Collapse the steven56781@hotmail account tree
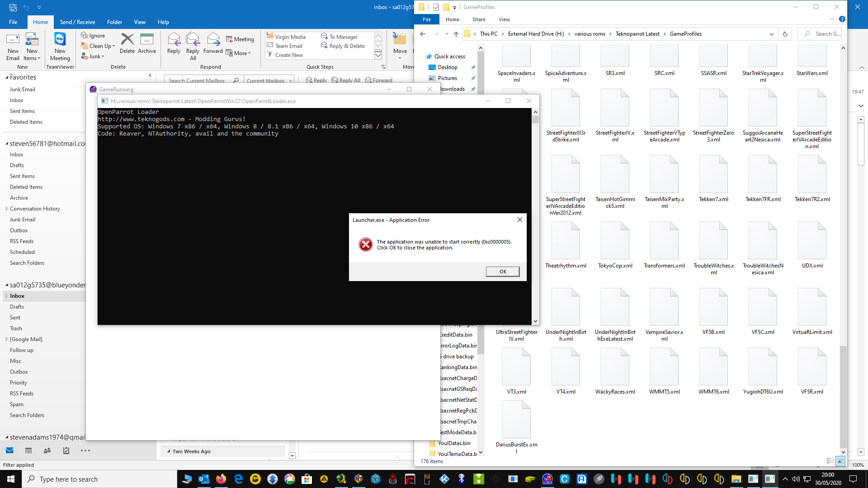Screen dimensions: 868x488 click(x=7, y=144)
